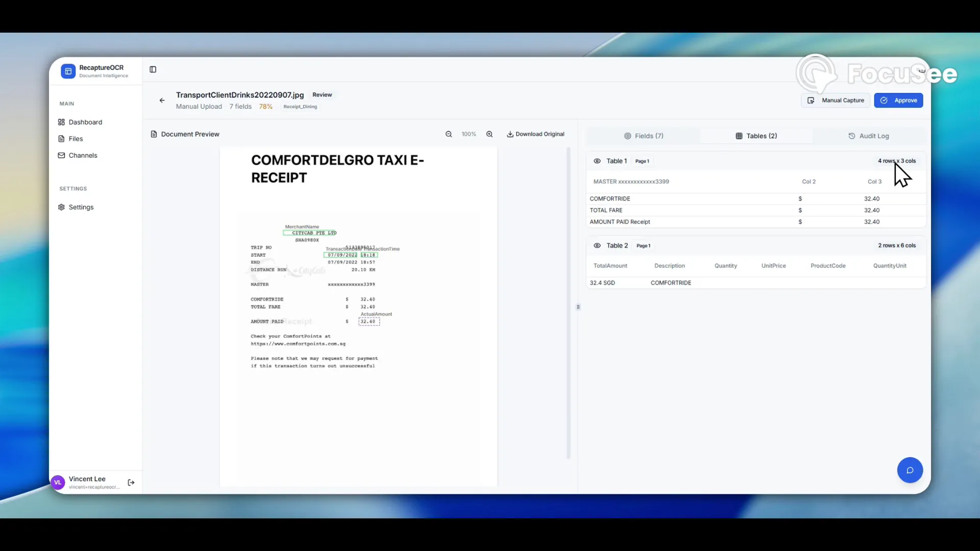Click the 32.40 ActualAmount highlight box
The height and width of the screenshot is (551, 980).
[369, 321]
